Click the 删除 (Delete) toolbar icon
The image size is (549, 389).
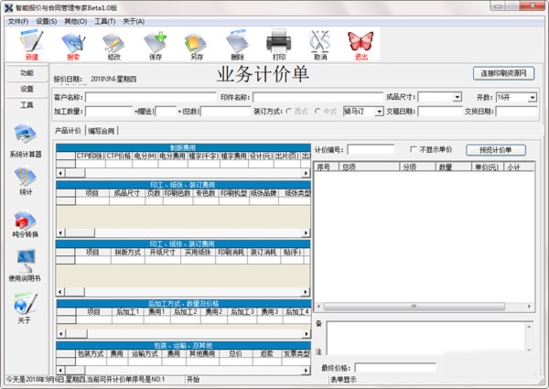coord(237,45)
